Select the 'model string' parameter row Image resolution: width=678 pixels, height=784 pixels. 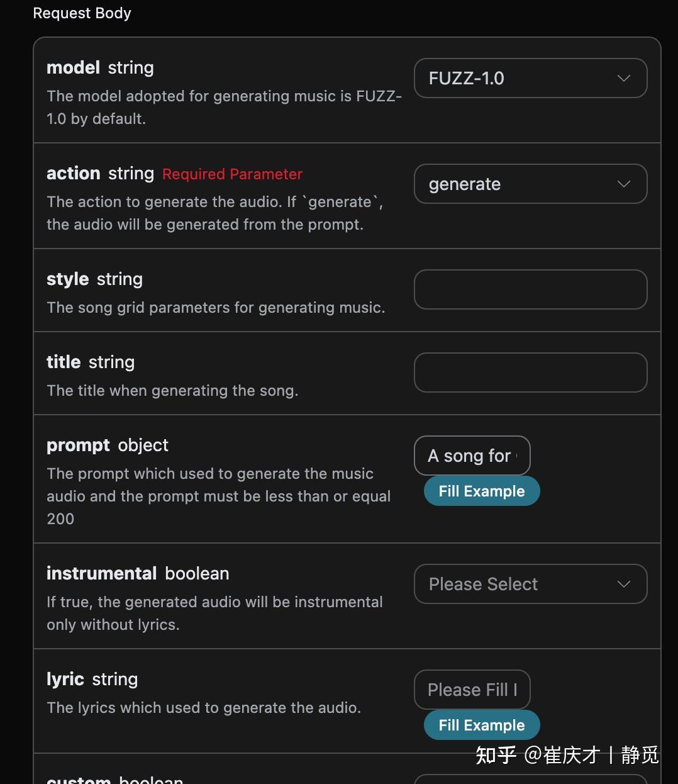100,67
